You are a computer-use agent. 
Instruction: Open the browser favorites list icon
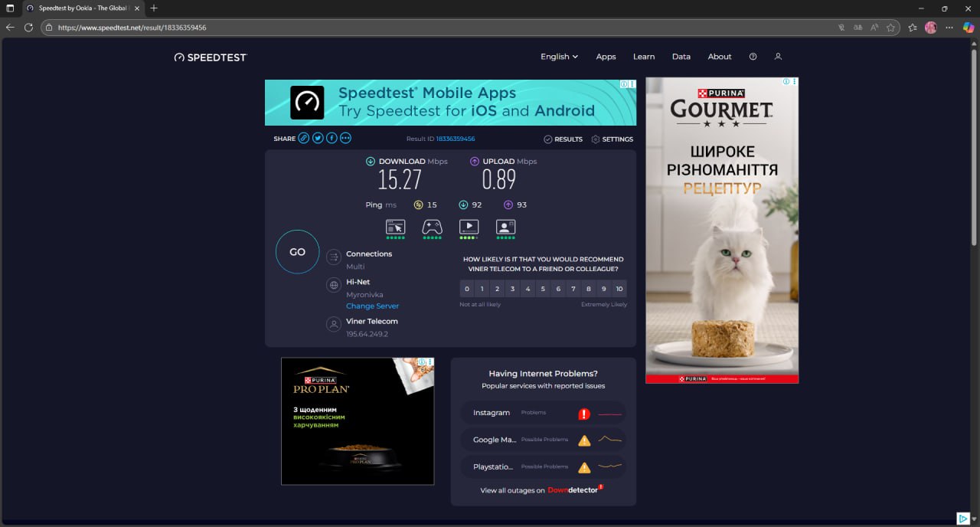[913, 27]
